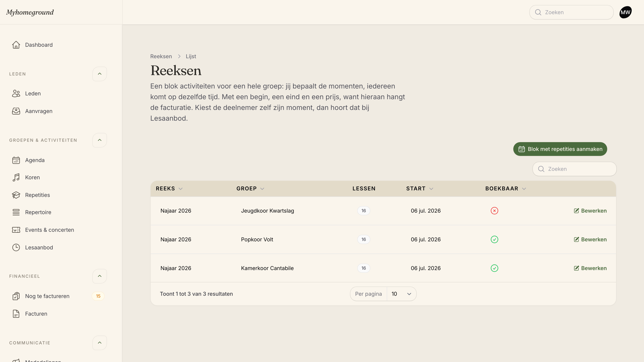This screenshot has width=644, height=362.
Task: Click the table Zoeken search field
Action: coord(574,169)
